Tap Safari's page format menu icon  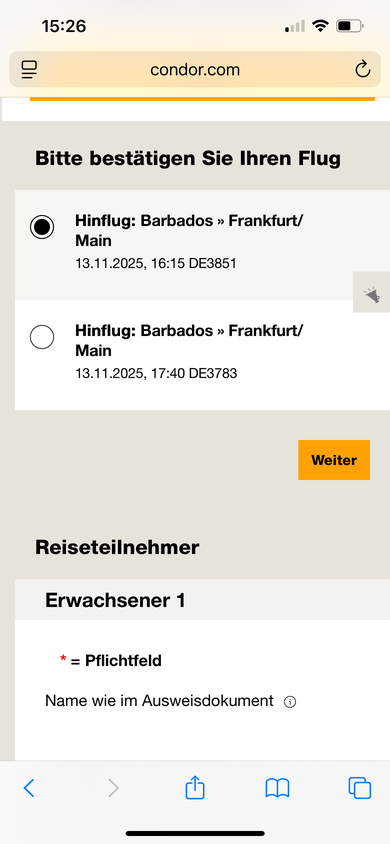29,69
